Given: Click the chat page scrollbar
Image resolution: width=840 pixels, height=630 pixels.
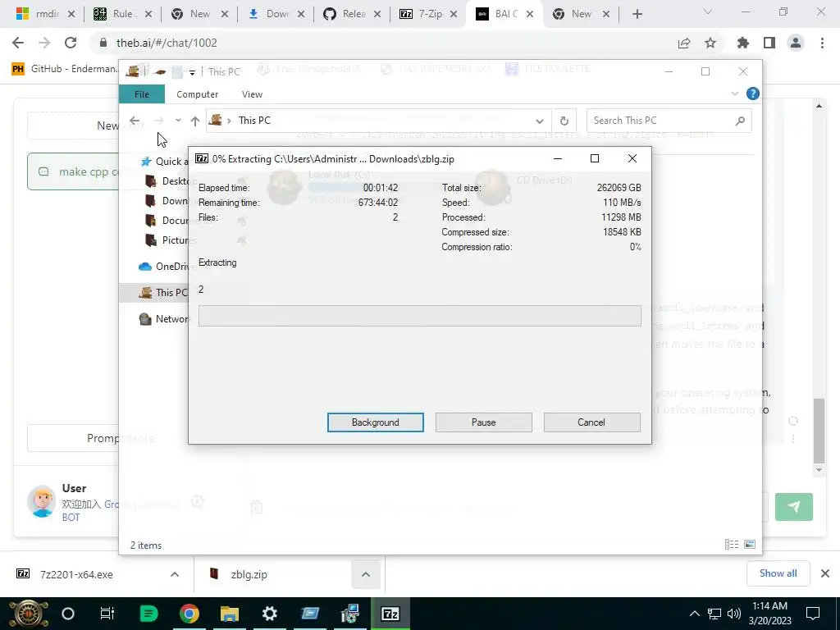Looking at the screenshot, I should (x=819, y=431).
